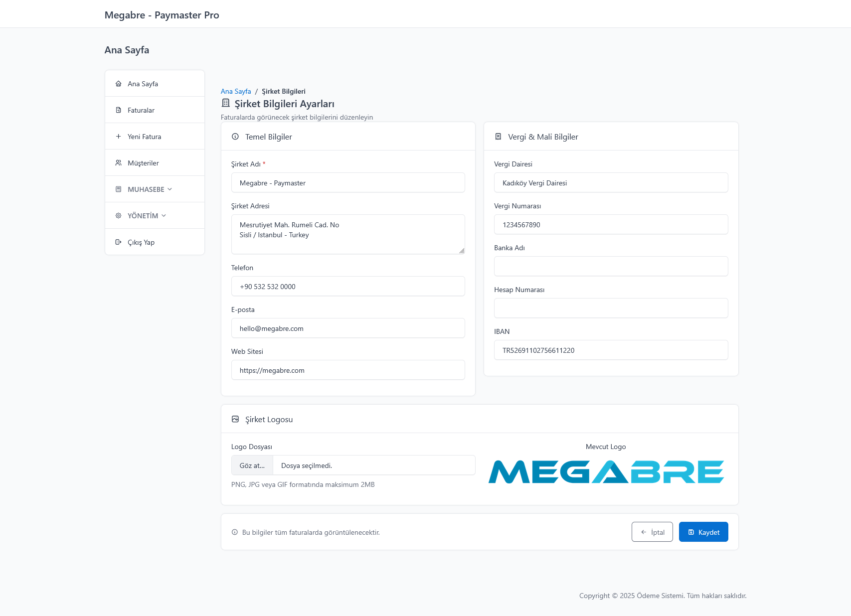
Task: Open the Müşteriler sidebar menu item
Action: click(144, 163)
